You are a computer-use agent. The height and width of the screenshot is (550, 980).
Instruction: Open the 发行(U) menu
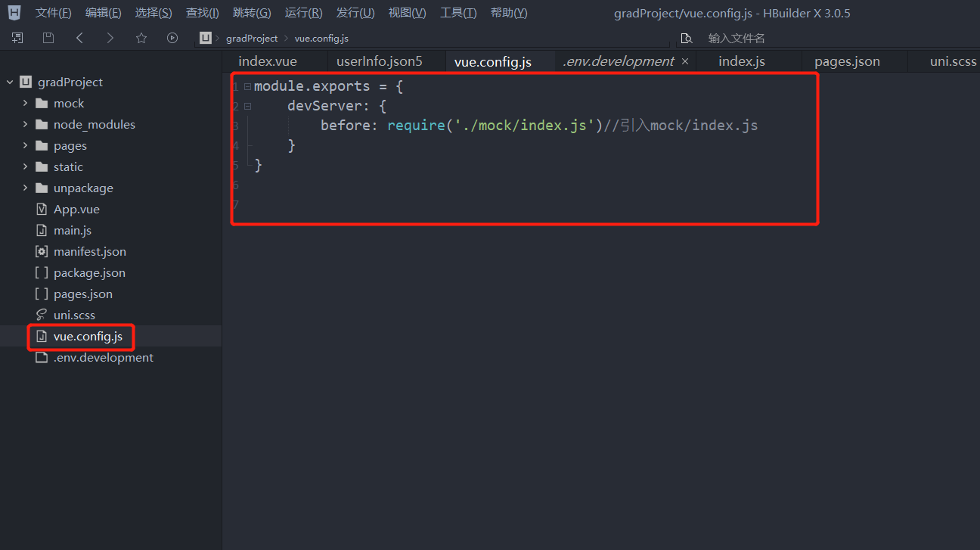point(355,13)
